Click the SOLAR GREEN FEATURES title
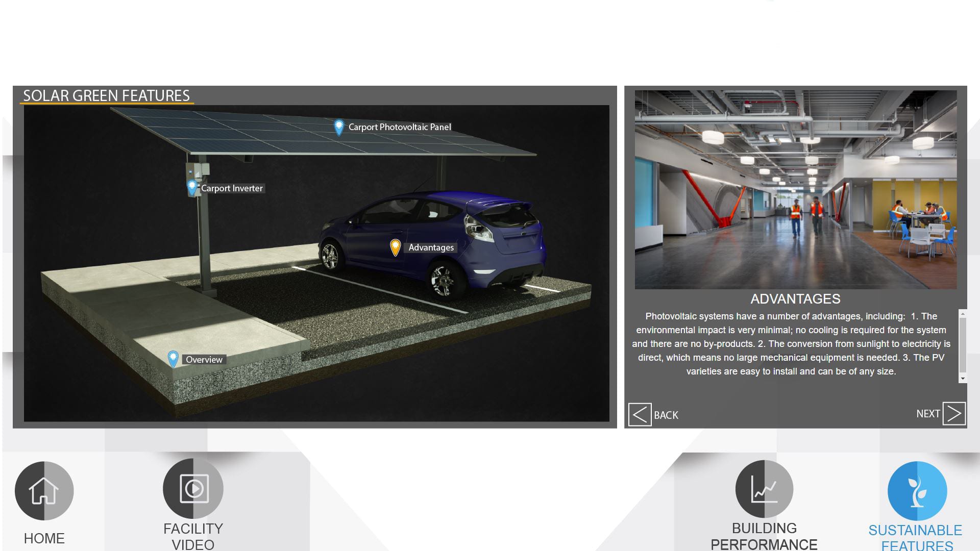 (106, 95)
